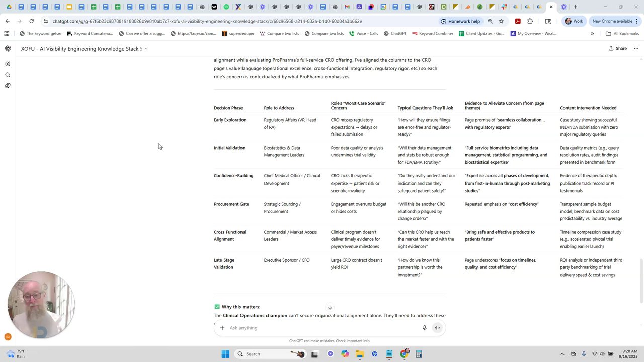Open the HP app in the taskbar
This screenshot has height=362, width=644.
[375, 354]
